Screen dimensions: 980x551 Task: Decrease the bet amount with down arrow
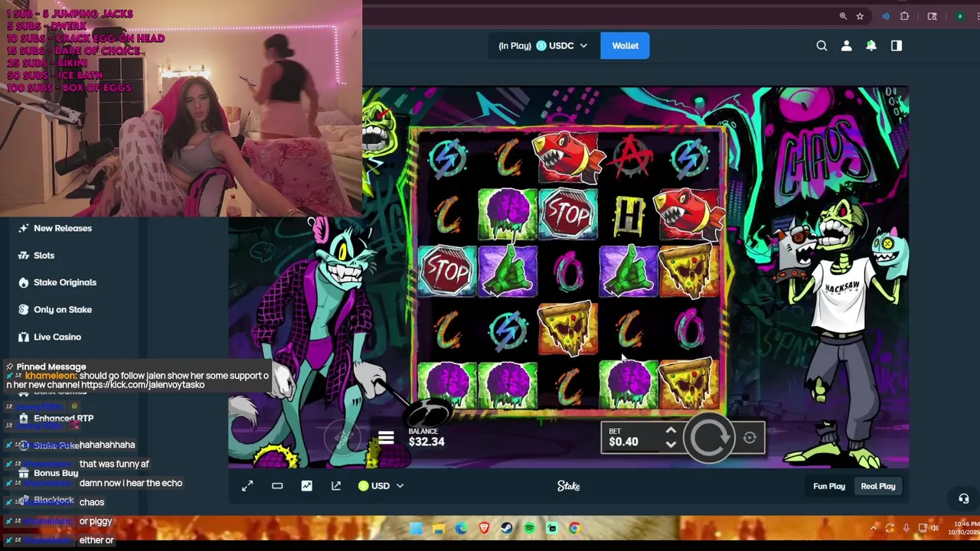click(x=671, y=444)
